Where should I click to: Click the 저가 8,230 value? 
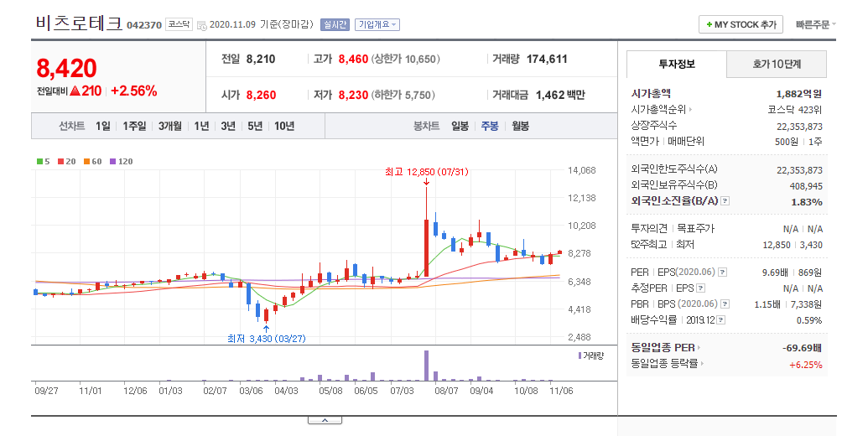353,96
